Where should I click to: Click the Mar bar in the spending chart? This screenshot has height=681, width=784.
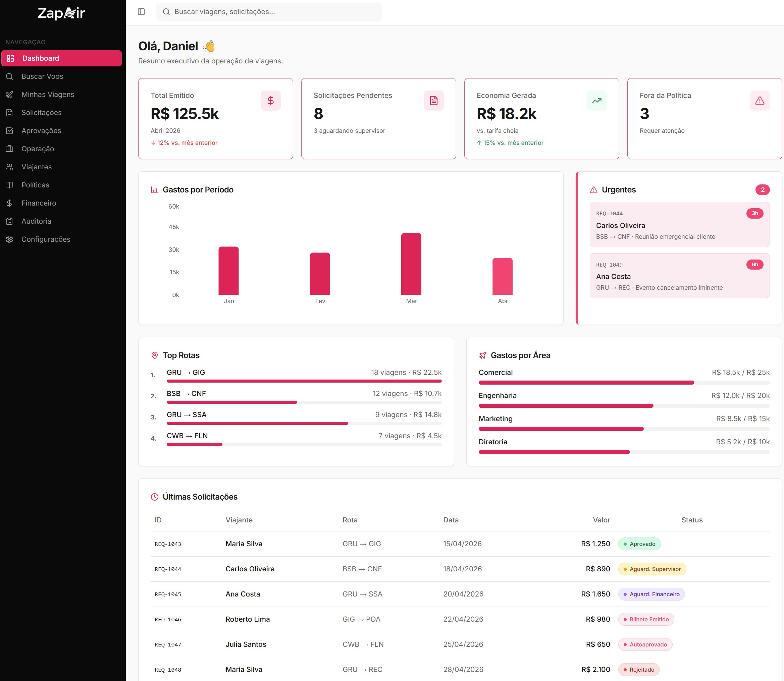point(411,264)
